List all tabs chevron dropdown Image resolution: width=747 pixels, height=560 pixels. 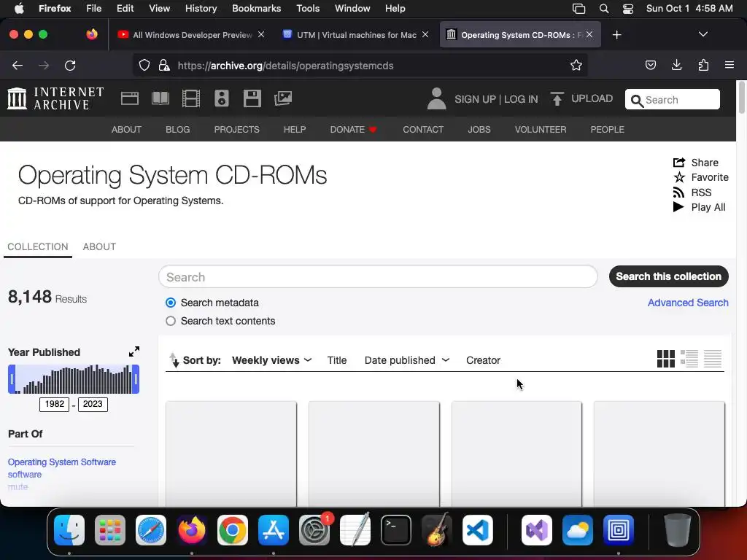[703, 34]
